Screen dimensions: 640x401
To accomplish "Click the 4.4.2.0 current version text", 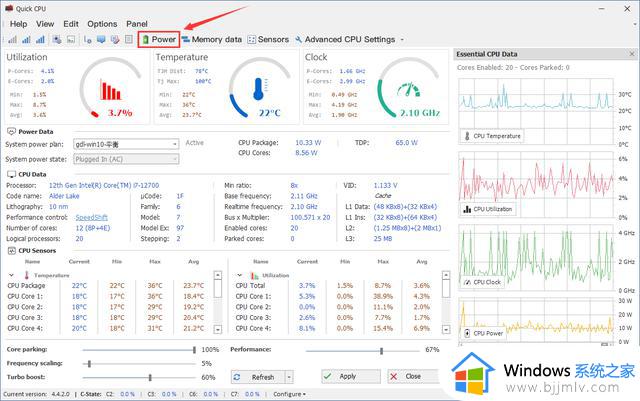I will [x=60, y=394].
